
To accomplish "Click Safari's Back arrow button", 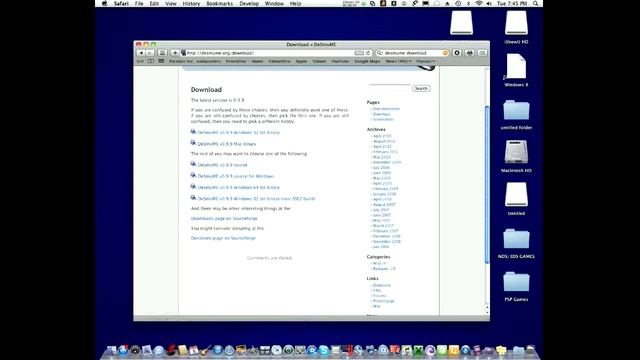I will coord(141,53).
